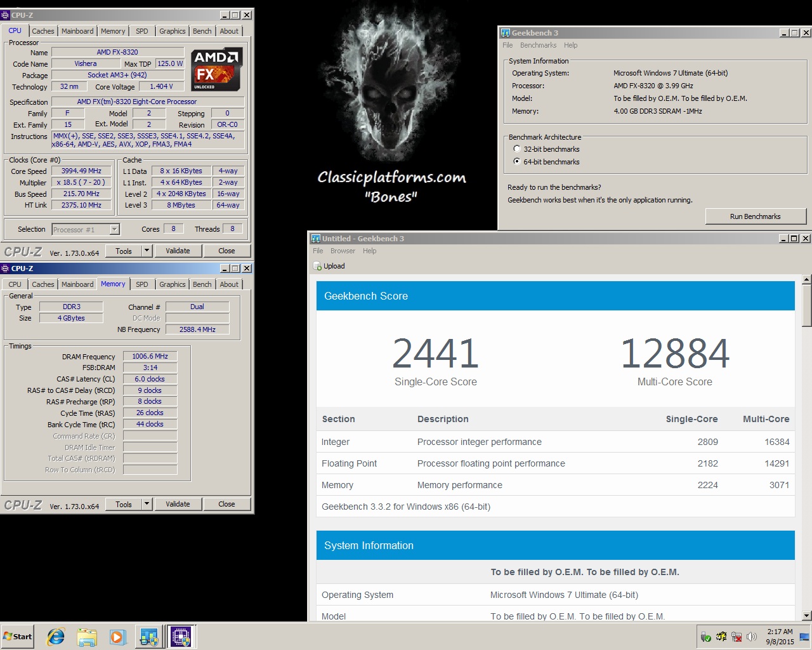The height and width of the screenshot is (650, 812).
Task: Click DRAM Frequency value 1006.6 MHz
Action: point(150,357)
